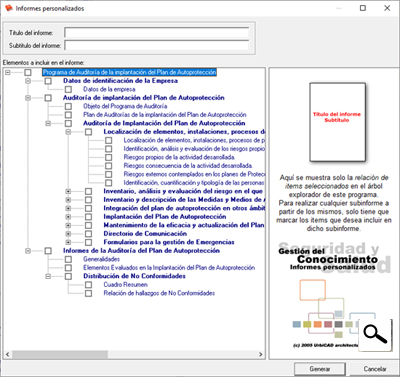400x377 pixels.
Task: Expand Integración del plan de autoprotección node
Action: click(x=68, y=208)
